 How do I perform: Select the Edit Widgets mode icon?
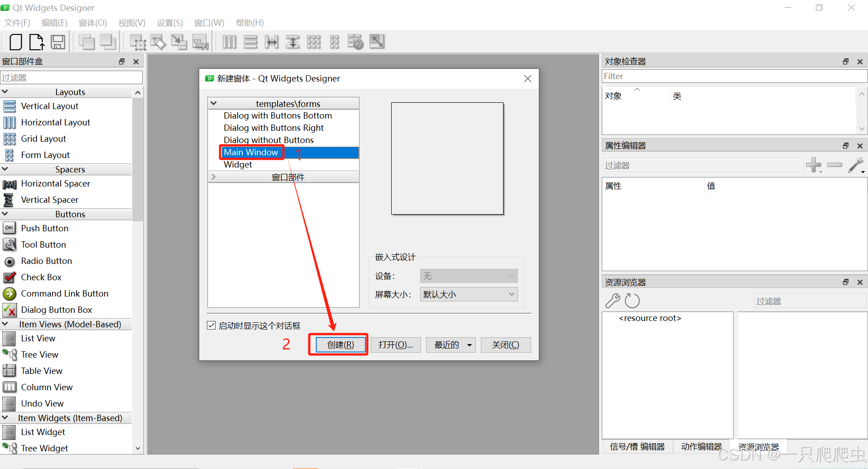(x=138, y=42)
